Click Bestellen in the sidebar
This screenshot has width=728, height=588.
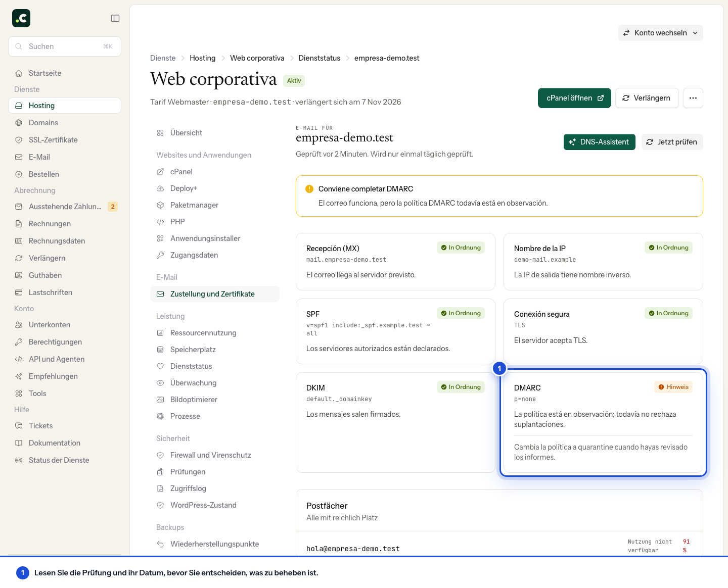65,174
